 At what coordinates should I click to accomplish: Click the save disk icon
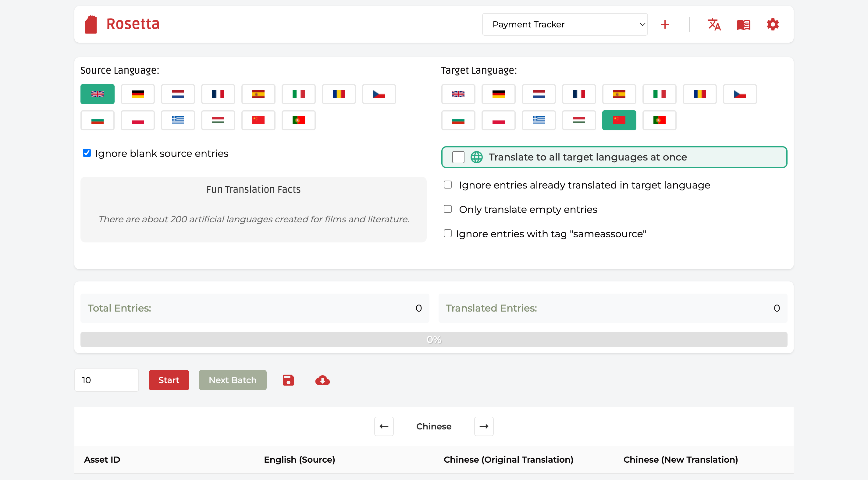coord(288,380)
